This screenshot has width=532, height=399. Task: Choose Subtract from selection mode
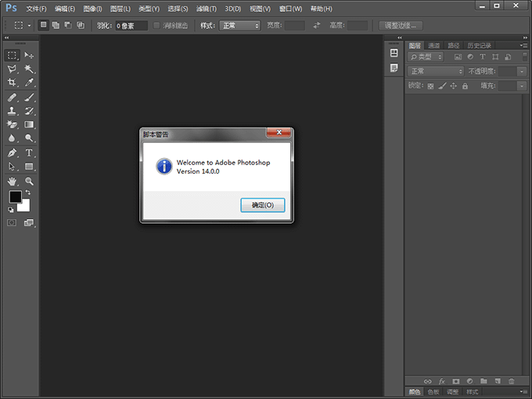[68, 25]
